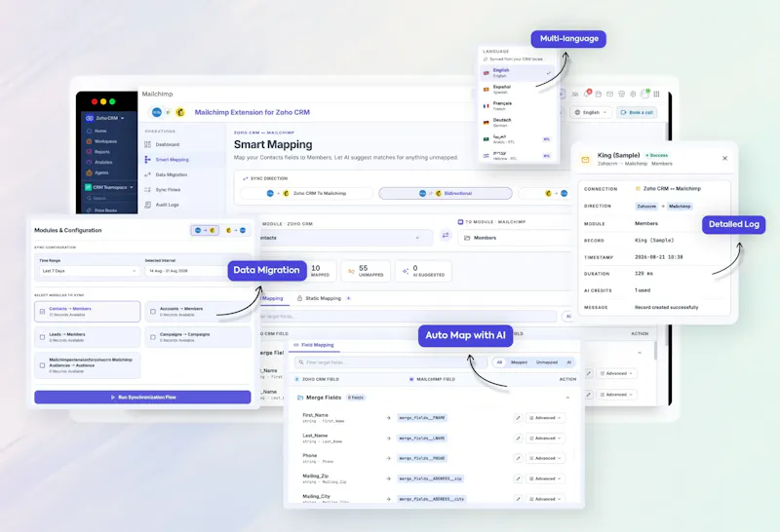Toggle the Campaigns → Campaigns checkbox
The image size is (780, 532).
[153, 337]
